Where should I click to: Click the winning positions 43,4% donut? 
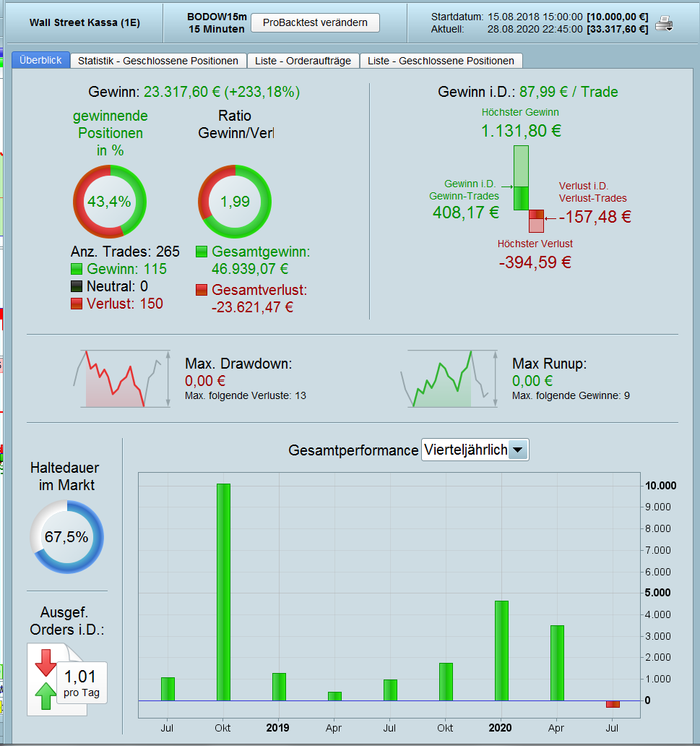point(110,202)
